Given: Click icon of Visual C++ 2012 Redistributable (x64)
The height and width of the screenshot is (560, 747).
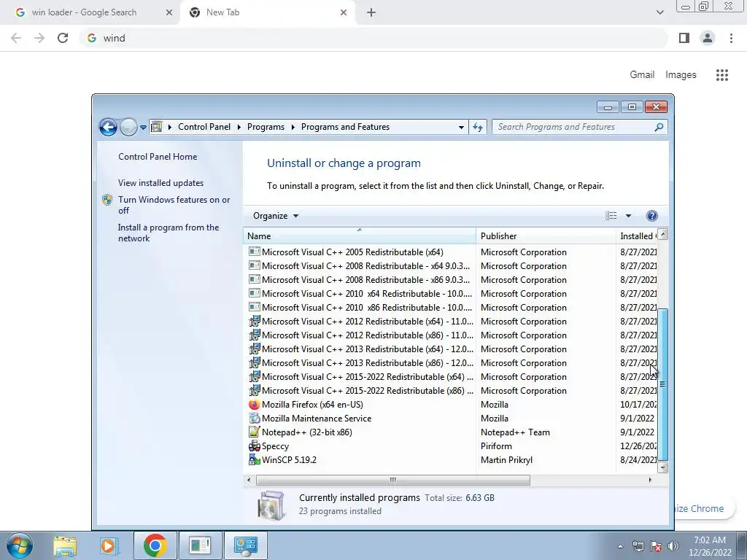Looking at the screenshot, I should click(255, 322).
